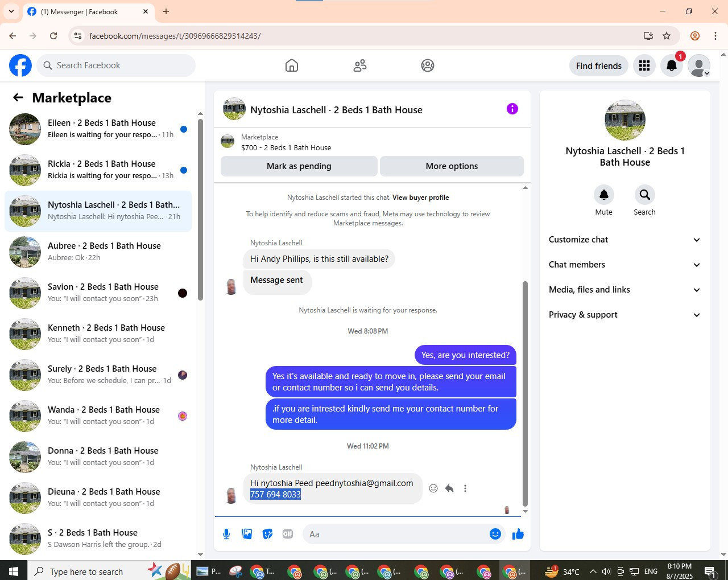
Task: Open Wanda conversation
Action: click(98, 416)
